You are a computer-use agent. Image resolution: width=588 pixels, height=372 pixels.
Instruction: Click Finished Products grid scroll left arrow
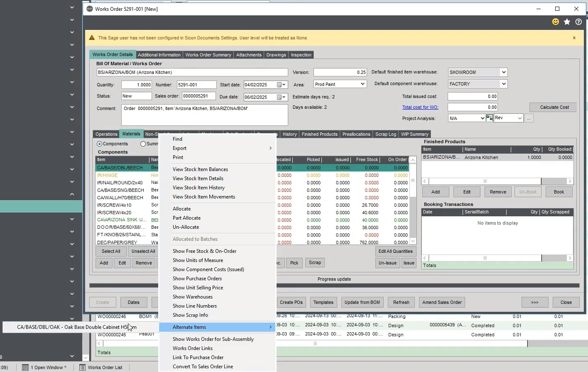click(425, 181)
